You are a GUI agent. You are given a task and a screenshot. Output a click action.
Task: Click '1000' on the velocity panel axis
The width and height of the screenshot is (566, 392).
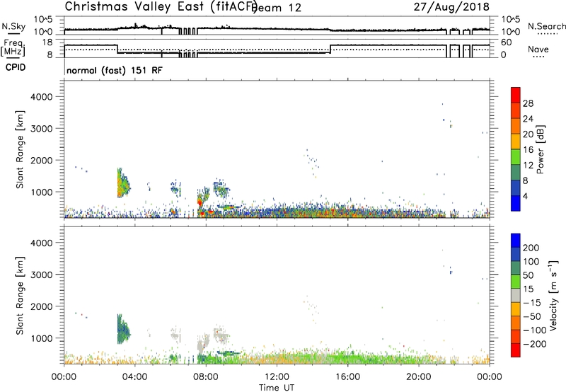click(42, 338)
